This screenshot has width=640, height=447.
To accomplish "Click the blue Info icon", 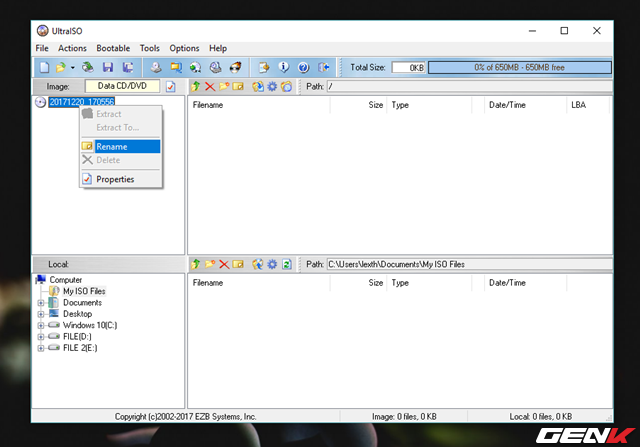I will point(284,67).
